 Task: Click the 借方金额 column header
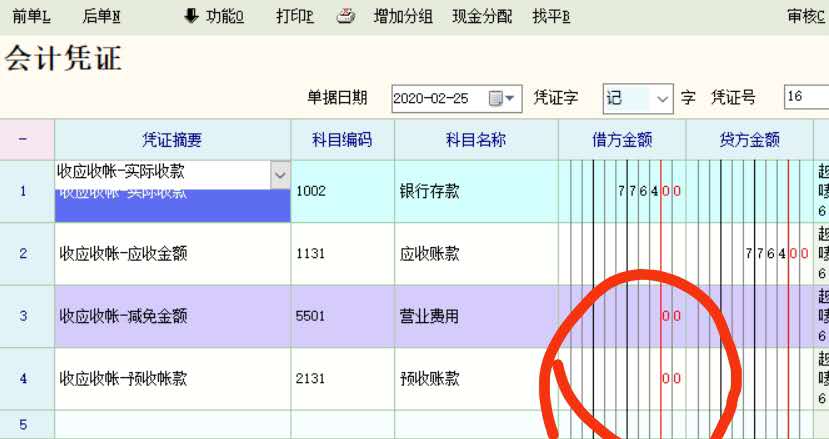621,140
